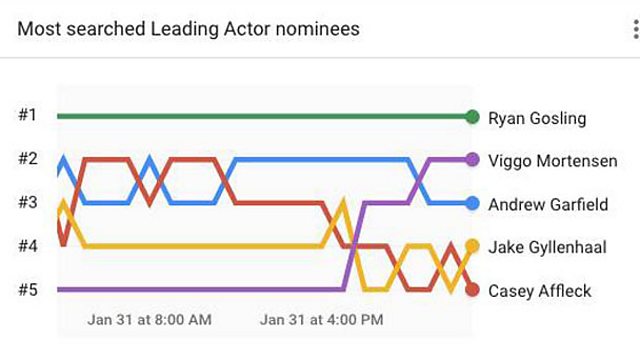The image size is (640, 360).
Task: Click Ryan Gosling's green endpoint dot
Action: (x=472, y=117)
